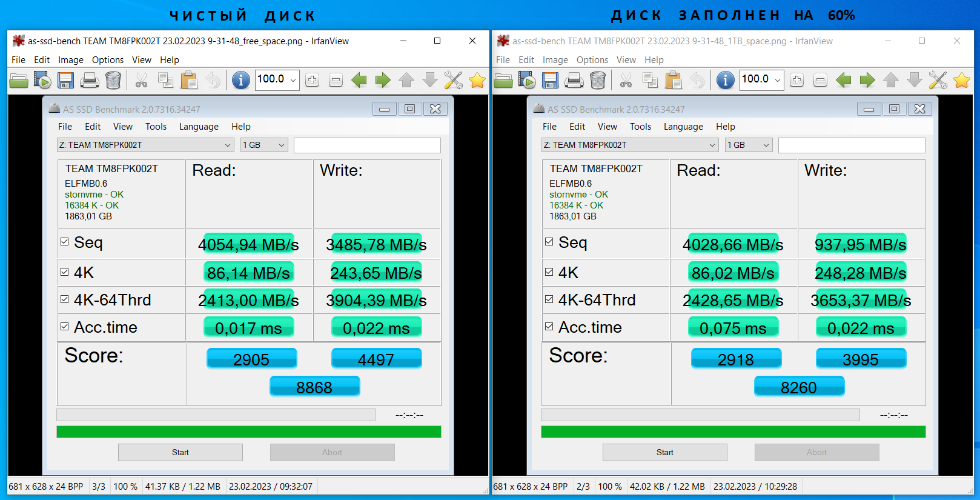Zoom out on the free_space image
The width and height of the screenshot is (980, 500).
click(336, 80)
